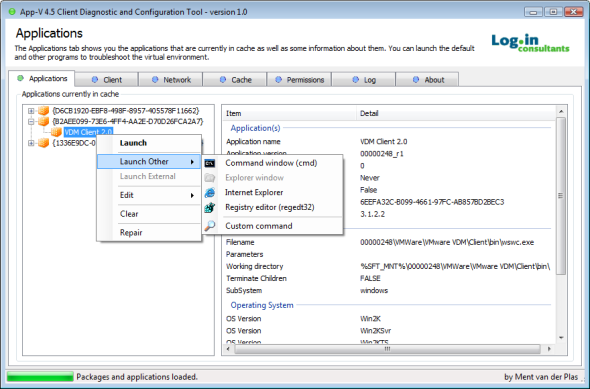This screenshot has height=389, width=590.
Task: Click the SubSystem windows value
Action: 374,290
